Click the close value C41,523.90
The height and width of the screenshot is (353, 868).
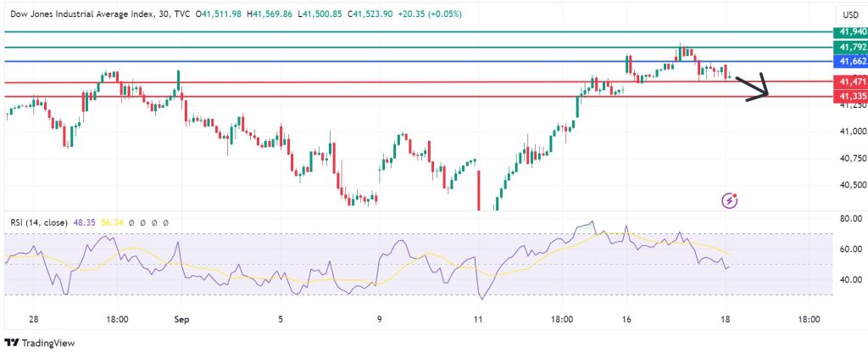[370, 14]
